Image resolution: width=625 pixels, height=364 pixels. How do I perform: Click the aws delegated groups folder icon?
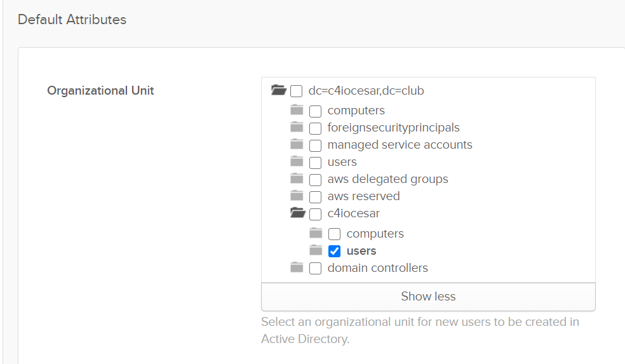[x=297, y=179]
